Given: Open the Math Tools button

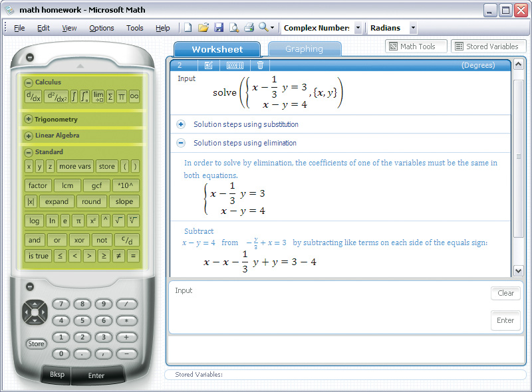Looking at the screenshot, I should coord(416,47).
